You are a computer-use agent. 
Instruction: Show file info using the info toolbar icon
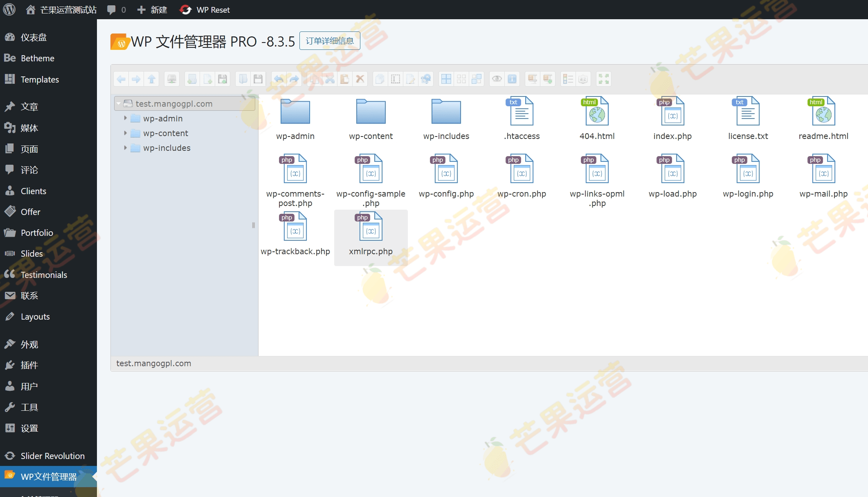(x=512, y=78)
